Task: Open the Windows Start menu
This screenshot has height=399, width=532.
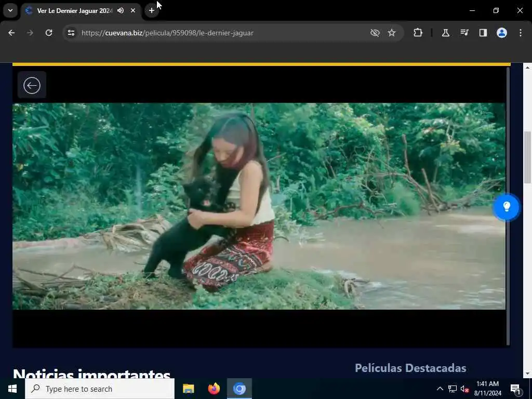Action: 12,389
